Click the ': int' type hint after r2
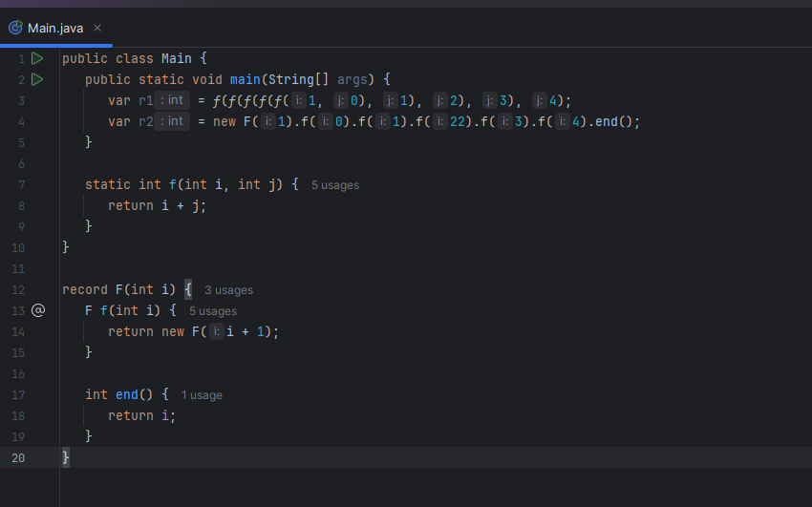Viewport: 812px width, 507px height. click(172, 121)
